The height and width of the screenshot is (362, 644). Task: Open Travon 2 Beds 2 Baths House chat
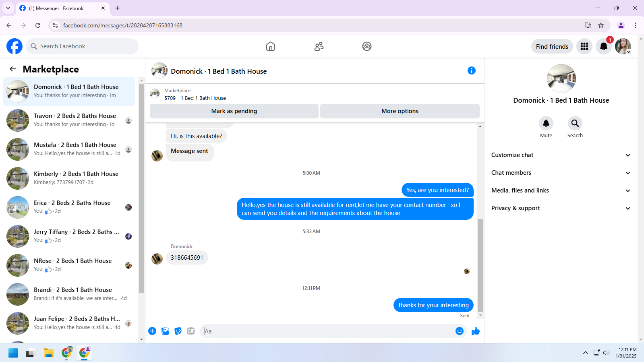[69, 120]
